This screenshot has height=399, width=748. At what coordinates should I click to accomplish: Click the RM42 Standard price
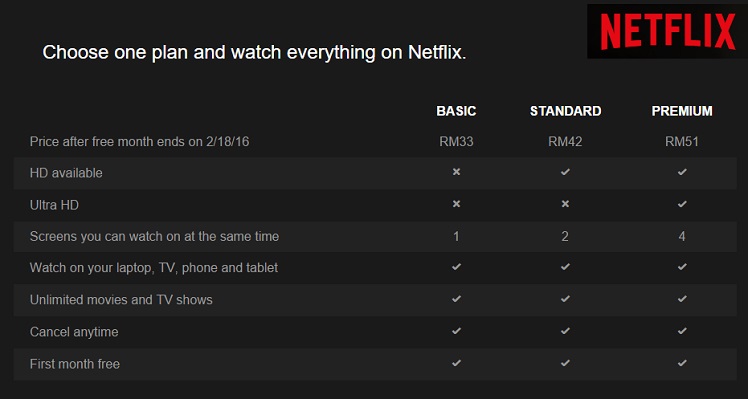[x=565, y=142]
